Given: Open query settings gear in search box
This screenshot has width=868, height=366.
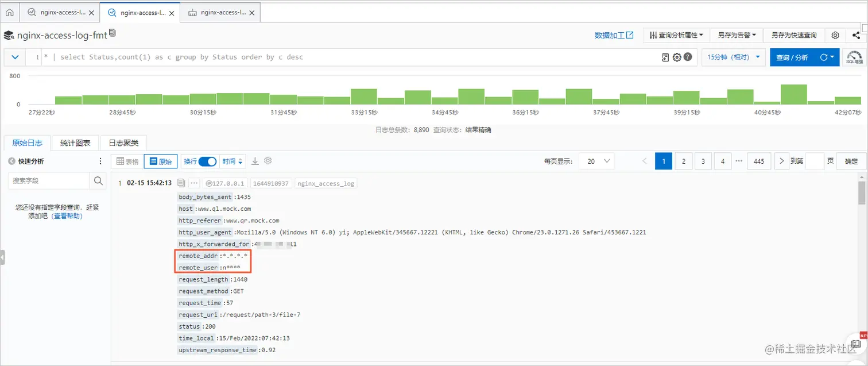Looking at the screenshot, I should pos(677,57).
